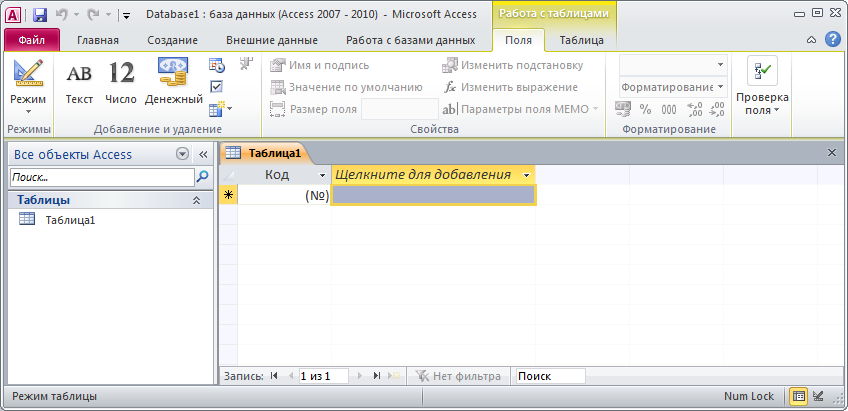Apply the percent format icon

[x=645, y=109]
